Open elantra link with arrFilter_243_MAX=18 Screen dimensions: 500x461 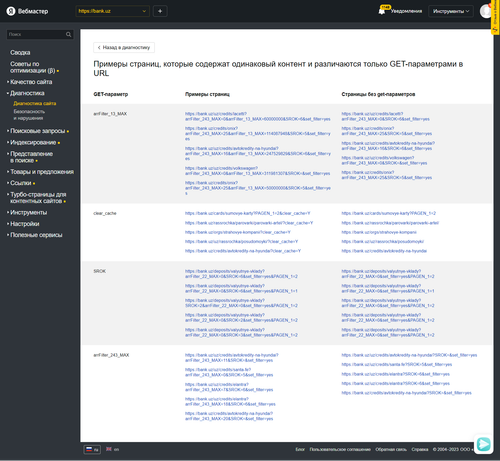[x=230, y=402]
